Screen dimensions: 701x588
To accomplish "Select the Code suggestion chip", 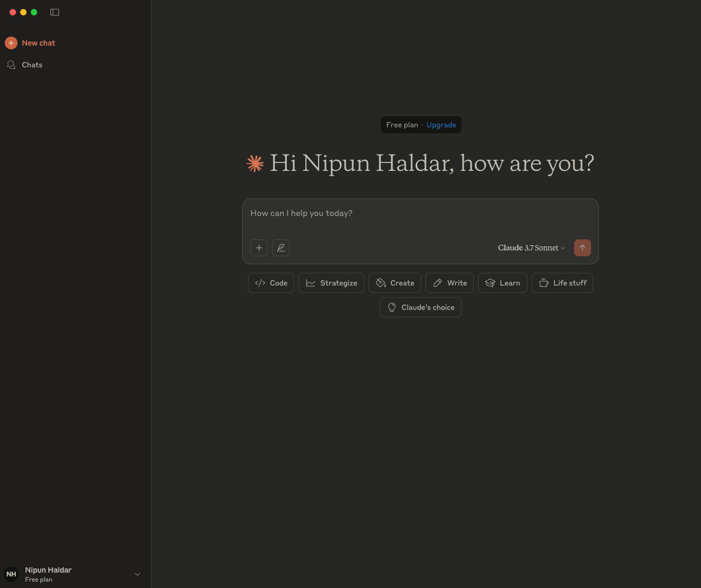I will pyautogui.click(x=271, y=283).
